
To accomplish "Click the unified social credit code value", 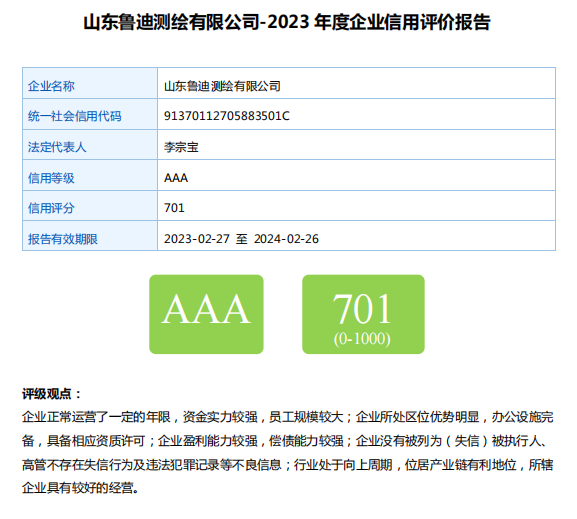I will click(227, 116).
